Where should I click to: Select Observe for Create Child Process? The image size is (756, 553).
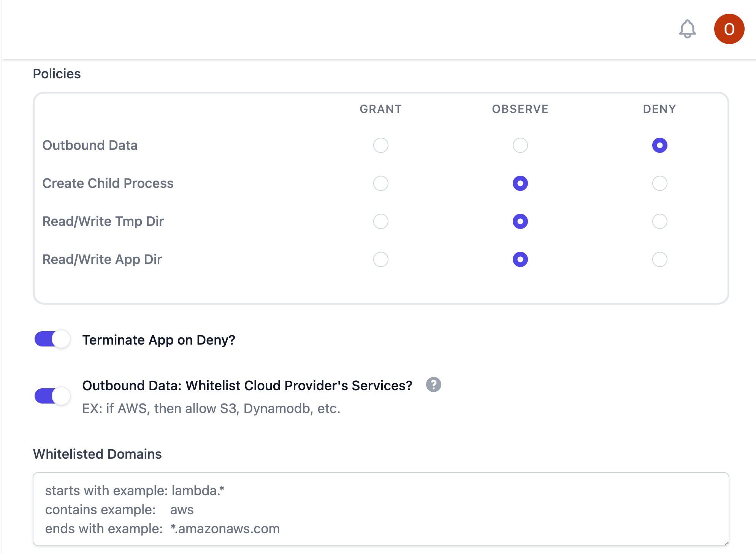[520, 183]
